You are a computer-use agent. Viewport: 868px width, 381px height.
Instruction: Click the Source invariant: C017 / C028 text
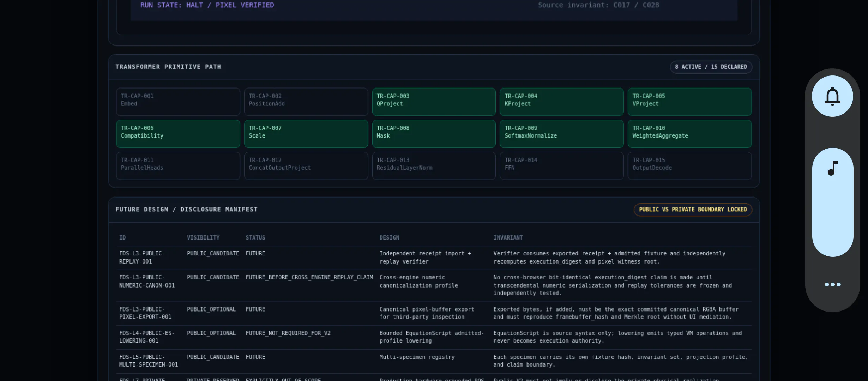click(x=598, y=5)
